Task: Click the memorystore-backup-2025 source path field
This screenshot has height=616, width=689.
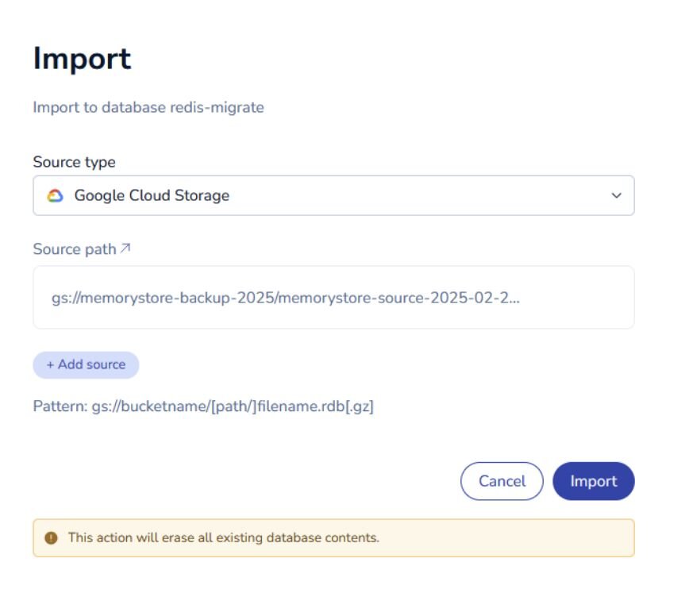Action: 333,297
